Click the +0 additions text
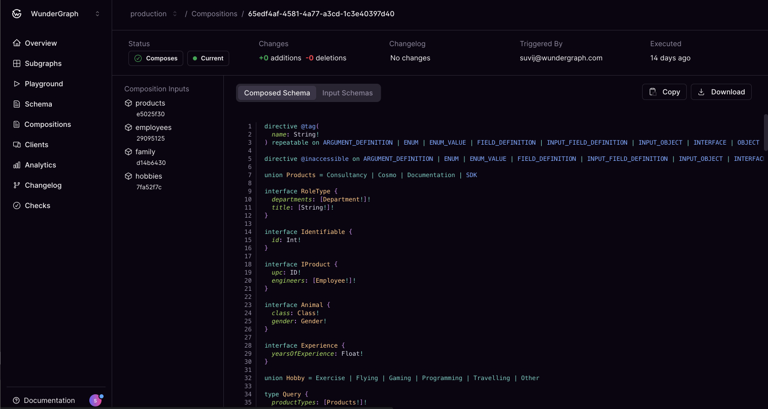The height and width of the screenshot is (409, 768). click(x=280, y=58)
